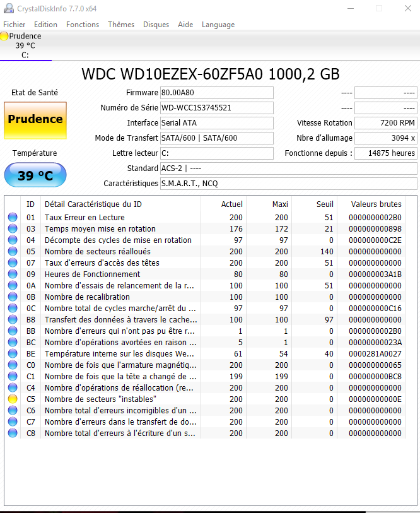Click the ID column header
Screen dimensions: 420x513
coord(30,204)
